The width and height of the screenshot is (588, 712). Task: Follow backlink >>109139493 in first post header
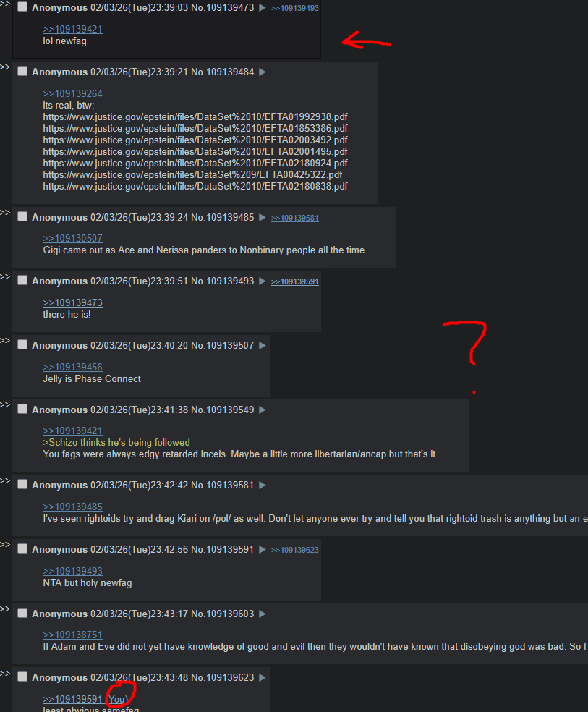(x=295, y=8)
